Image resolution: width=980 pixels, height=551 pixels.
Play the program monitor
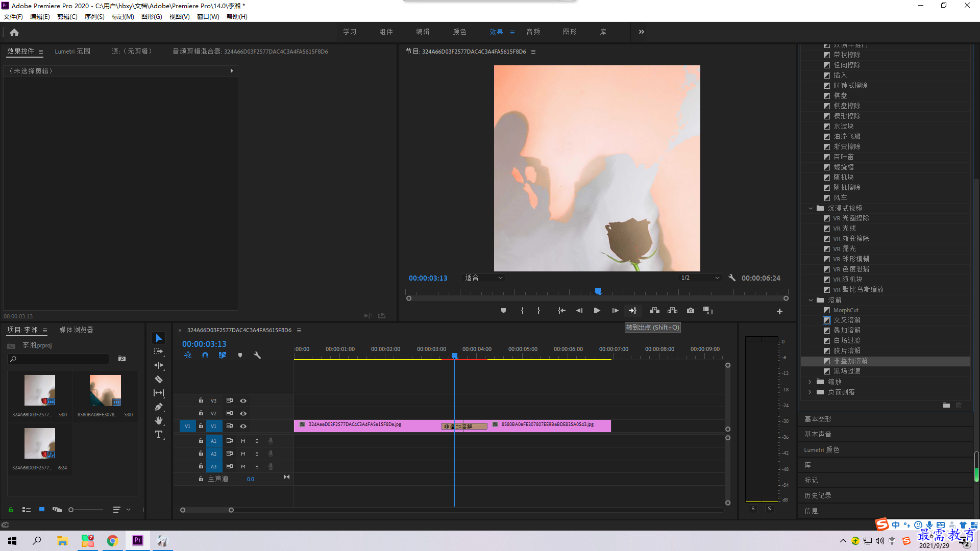597,311
